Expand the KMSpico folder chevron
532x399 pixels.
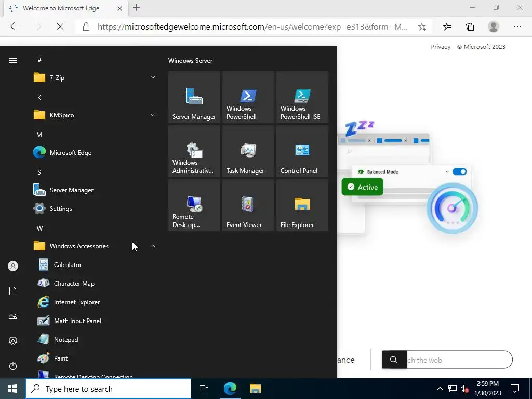[153, 115]
